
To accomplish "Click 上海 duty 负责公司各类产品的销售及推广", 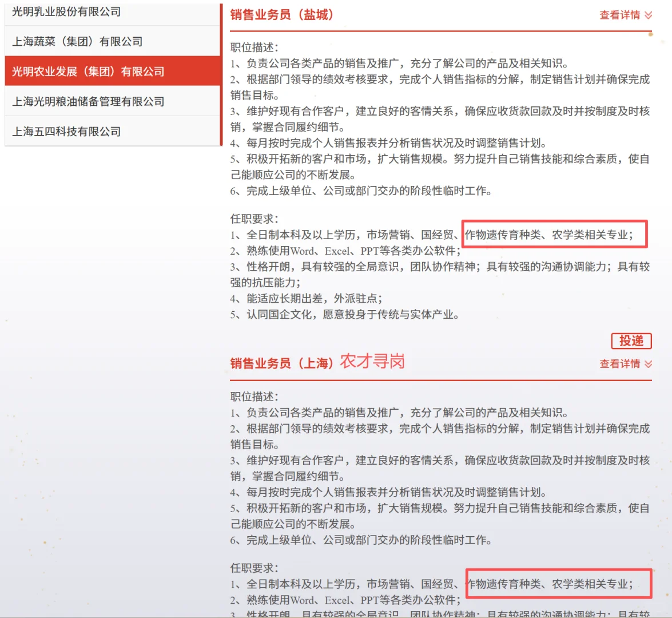I will 399,413.
